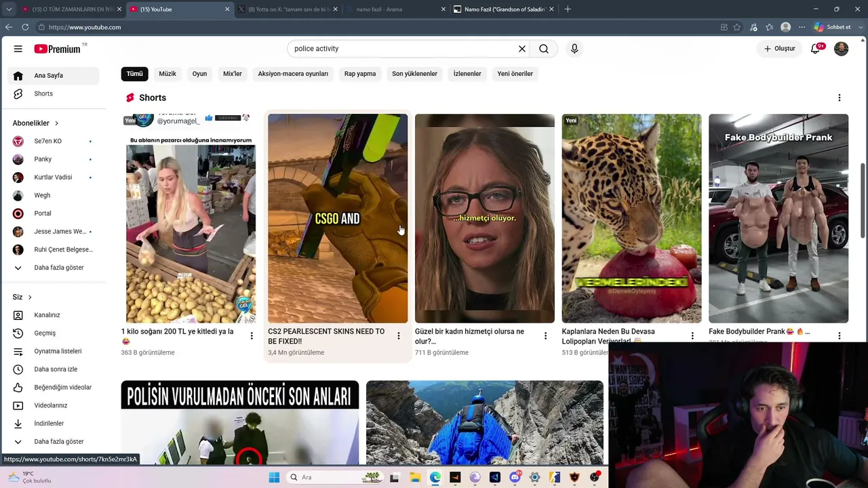Image resolution: width=868 pixels, height=488 pixels.
Task: Expand the Siz list with Daha fazla göster
Action: [x=53, y=441]
